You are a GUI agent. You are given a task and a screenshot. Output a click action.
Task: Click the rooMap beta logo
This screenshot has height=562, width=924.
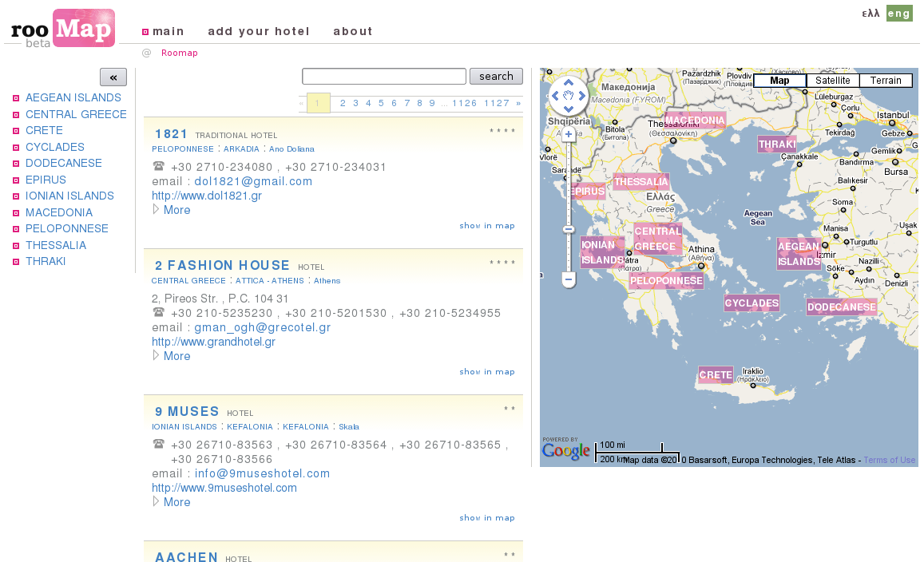(x=63, y=28)
